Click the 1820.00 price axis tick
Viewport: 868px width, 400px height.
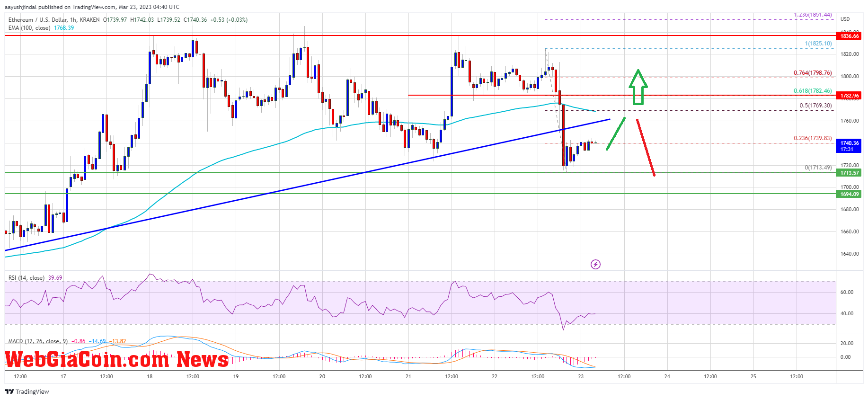850,54
